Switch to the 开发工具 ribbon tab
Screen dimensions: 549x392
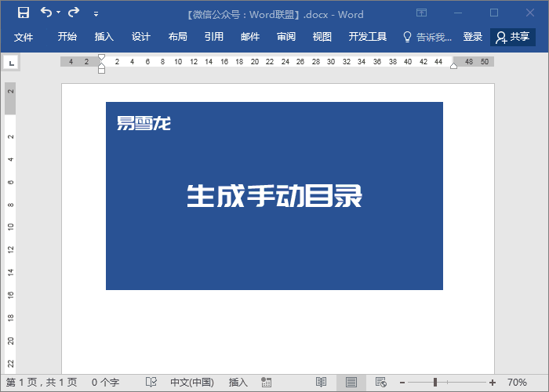click(368, 36)
